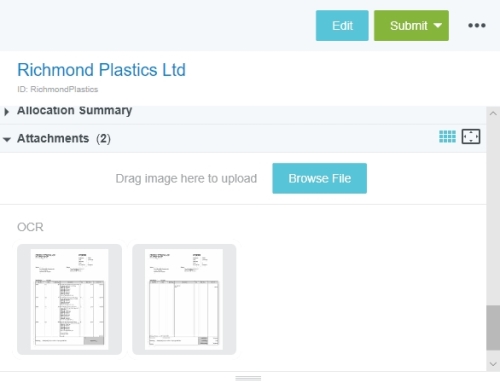Viewport: 500px width, 383px height.
Task: Click the Drag image here upload area
Action: tap(186, 178)
